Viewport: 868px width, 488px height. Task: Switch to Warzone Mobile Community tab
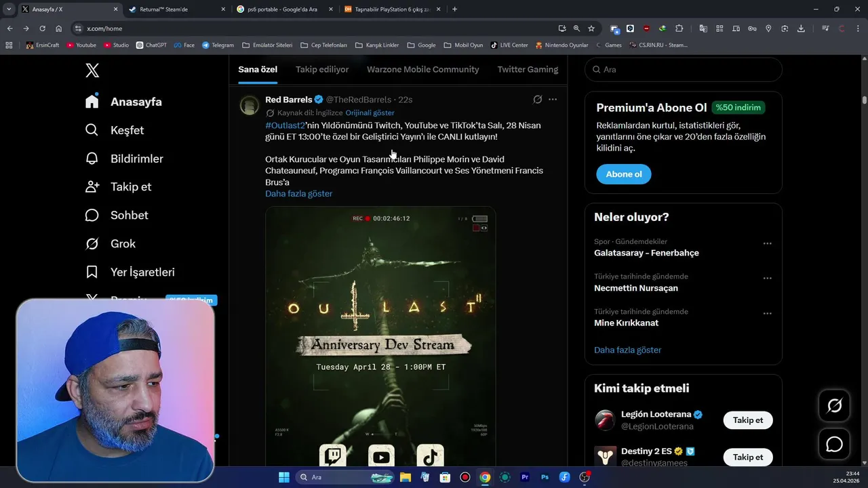(x=423, y=69)
